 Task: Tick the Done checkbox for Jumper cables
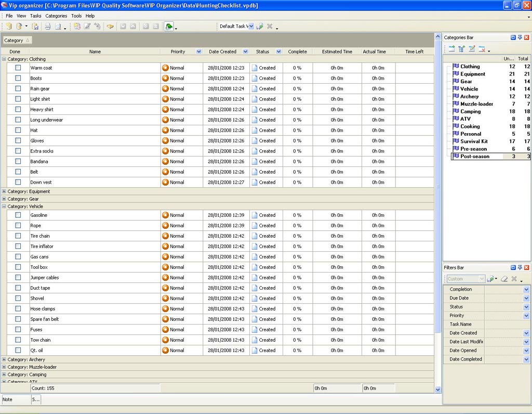(18, 277)
